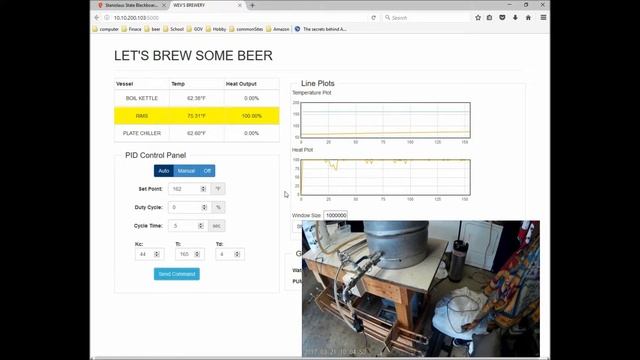The image size is (640, 360).
Task: Click the browser Search box
Action: pyautogui.click(x=427, y=18)
